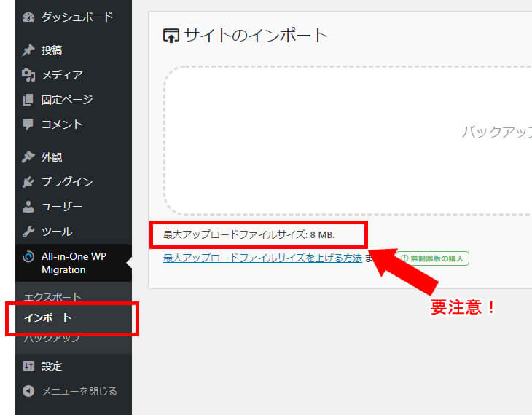Viewport: 532px width, 415px height.
Task: Click the 最大アップロードファイルサイズ: 8 MB text
Action: pos(249,234)
